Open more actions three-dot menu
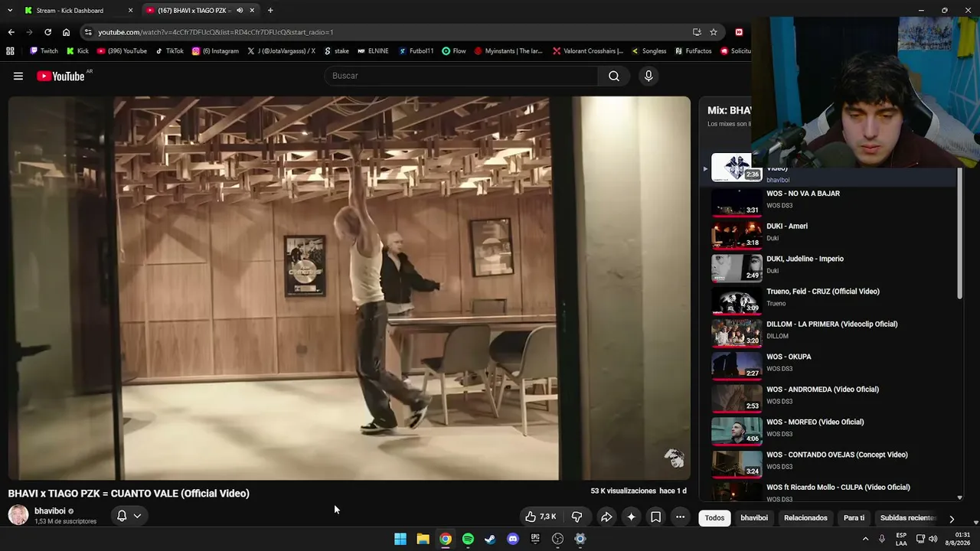Screen dimensions: 980x551 (680, 517)
